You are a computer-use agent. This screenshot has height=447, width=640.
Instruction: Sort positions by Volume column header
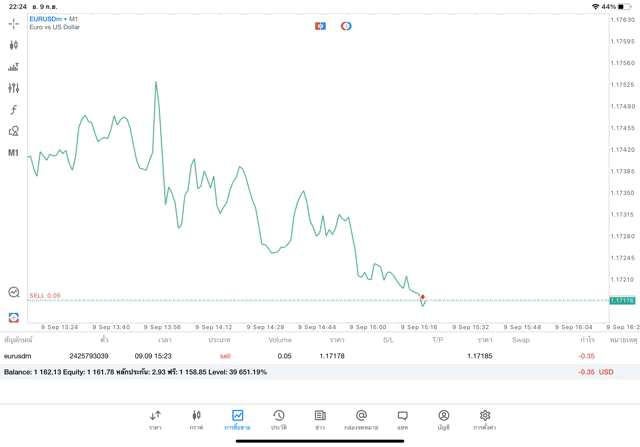[x=280, y=340]
